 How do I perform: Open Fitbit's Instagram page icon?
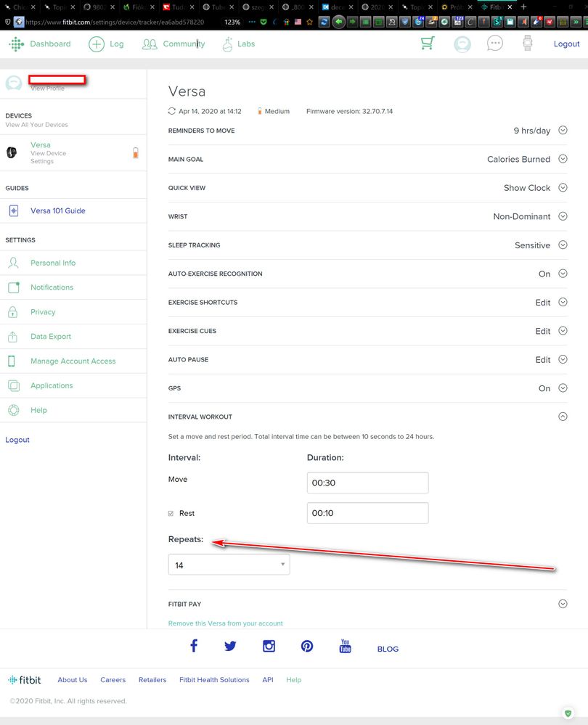(x=269, y=645)
